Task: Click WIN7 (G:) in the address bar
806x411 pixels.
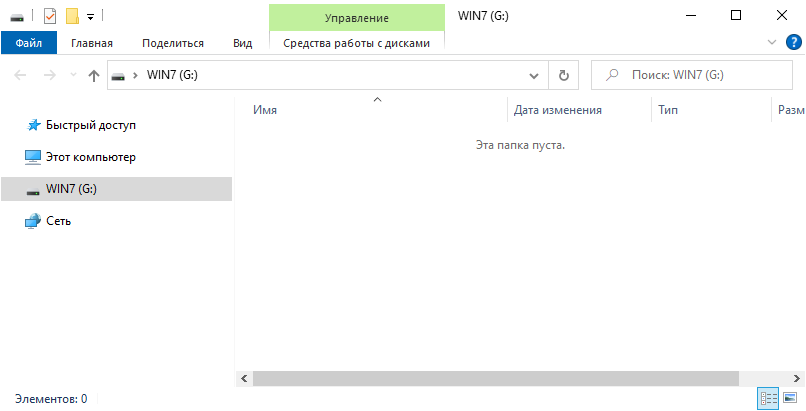Action: point(172,75)
